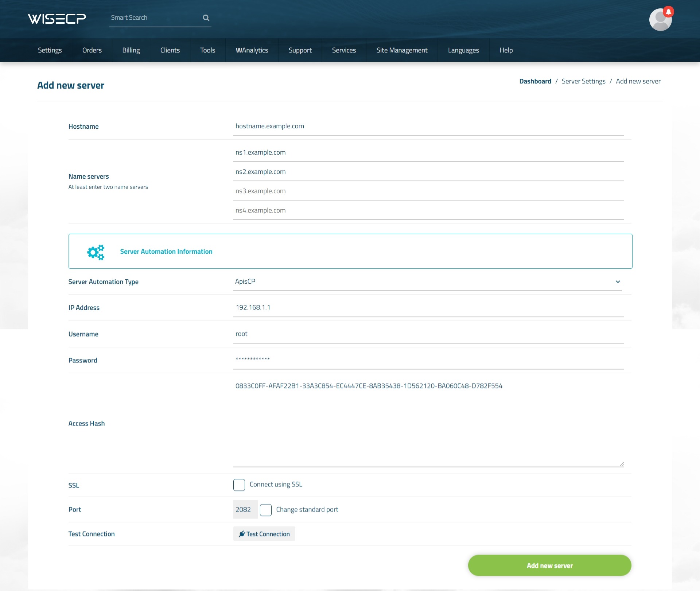Open the Billing menu
Image resolution: width=700 pixels, height=591 pixels.
(x=131, y=50)
